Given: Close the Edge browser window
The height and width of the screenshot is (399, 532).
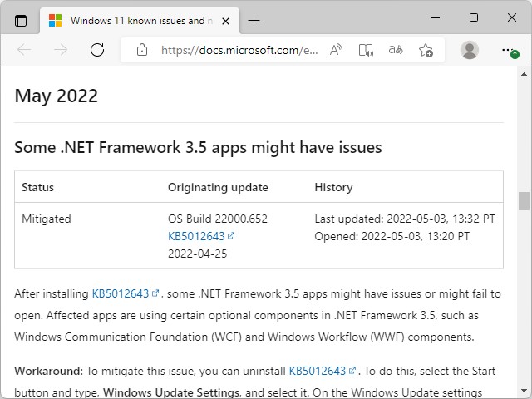Looking at the screenshot, I should [512, 17].
